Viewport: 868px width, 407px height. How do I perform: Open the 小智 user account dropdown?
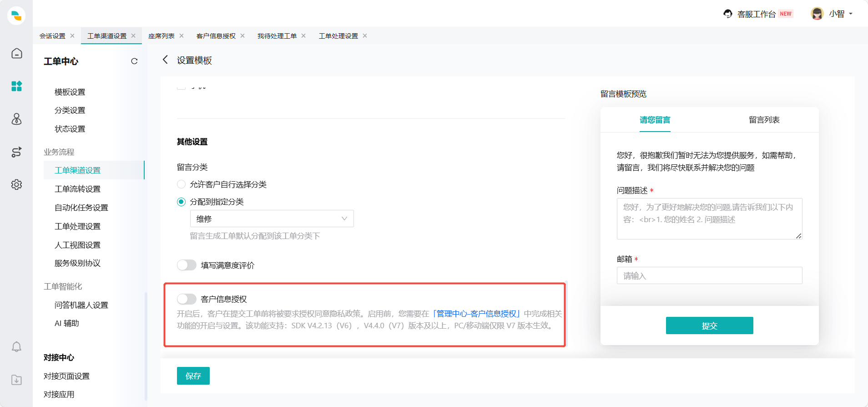832,14
